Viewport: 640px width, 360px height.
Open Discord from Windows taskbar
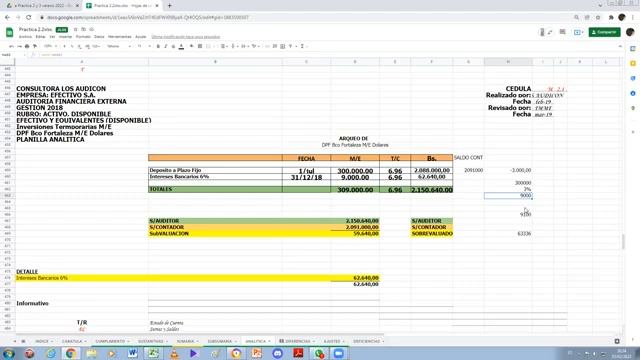point(278,353)
